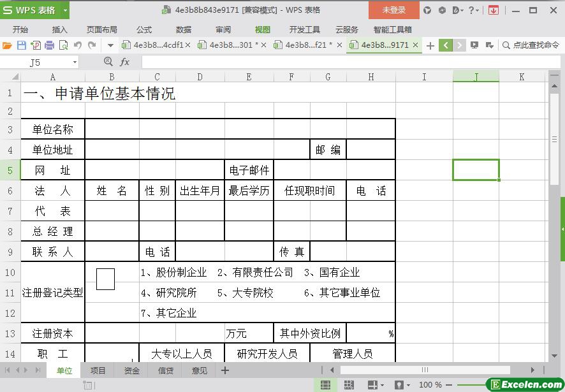Image resolution: width=565 pixels, height=392 pixels.
Task: Switch to document tab 4e3b8...301
Action: pyautogui.click(x=231, y=45)
